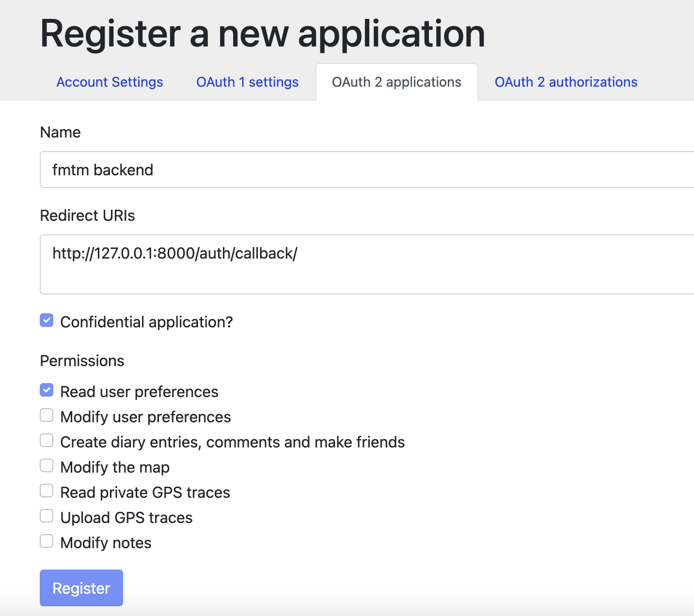Switch to OAuth 1 settings tab
The width and height of the screenshot is (694, 616).
(247, 82)
